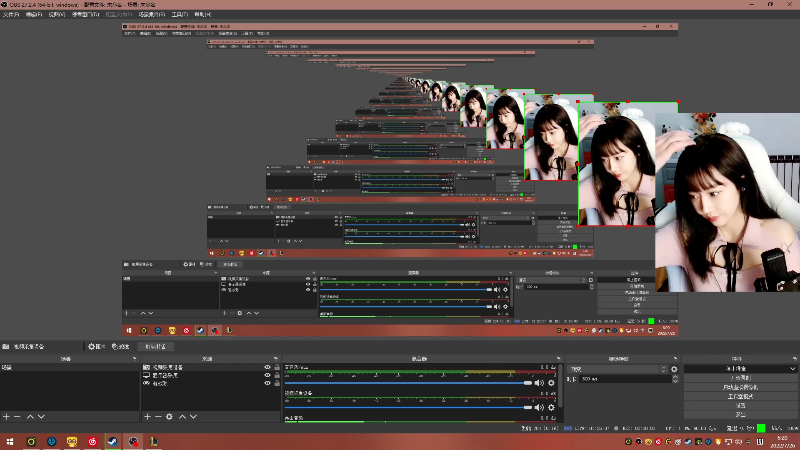Viewport: 800px width, 450px height.
Task: Select the third source in the Sources list
Action: 210,384
